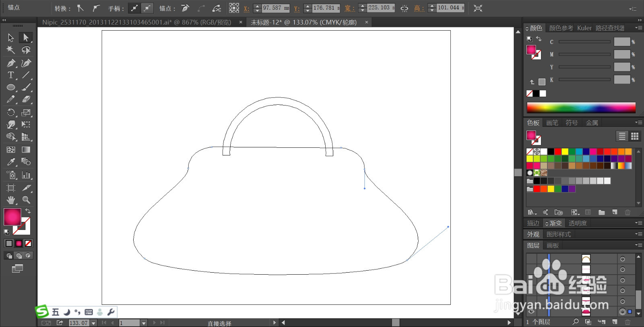The image size is (644, 327).
Task: Select the Scale tool
Action: coord(26,112)
